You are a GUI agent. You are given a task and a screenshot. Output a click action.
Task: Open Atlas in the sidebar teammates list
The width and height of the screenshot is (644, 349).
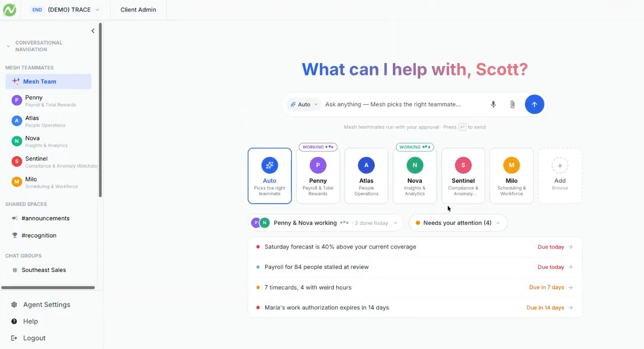pyautogui.click(x=49, y=121)
